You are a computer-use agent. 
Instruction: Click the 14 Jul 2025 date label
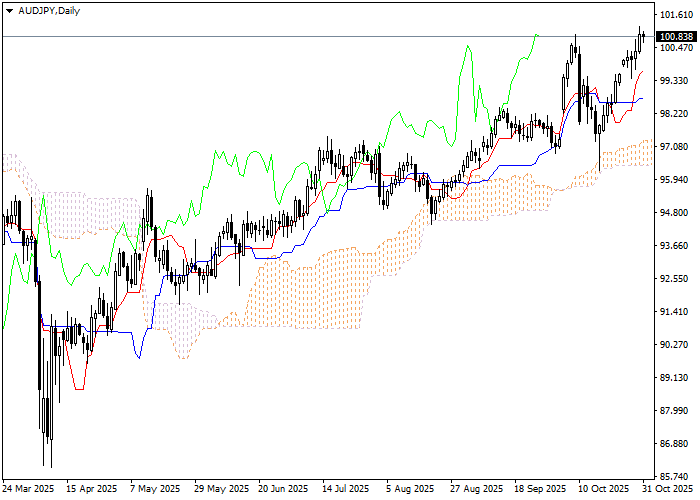pyautogui.click(x=348, y=489)
